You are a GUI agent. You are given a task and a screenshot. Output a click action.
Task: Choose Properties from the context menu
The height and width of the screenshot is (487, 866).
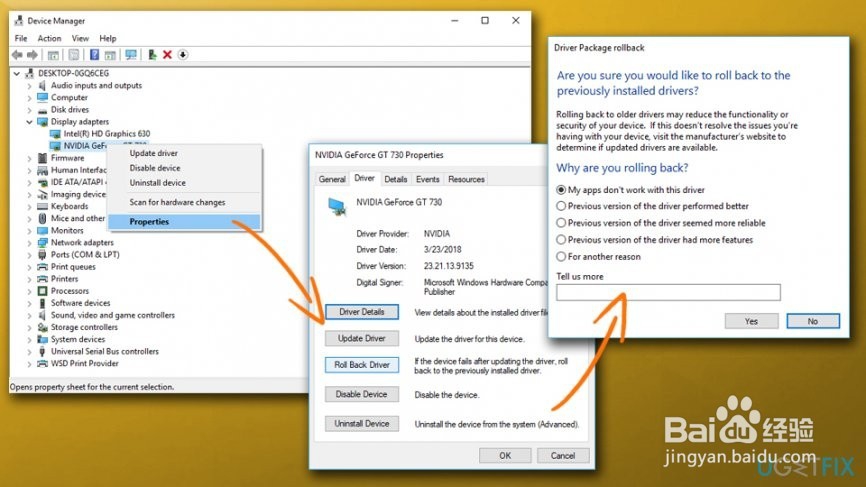184,222
